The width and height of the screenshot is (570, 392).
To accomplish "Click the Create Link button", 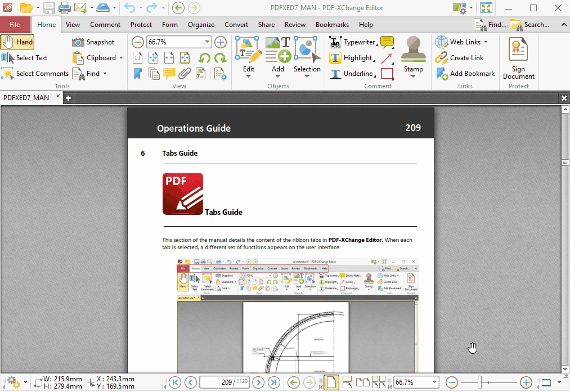I will (x=460, y=58).
